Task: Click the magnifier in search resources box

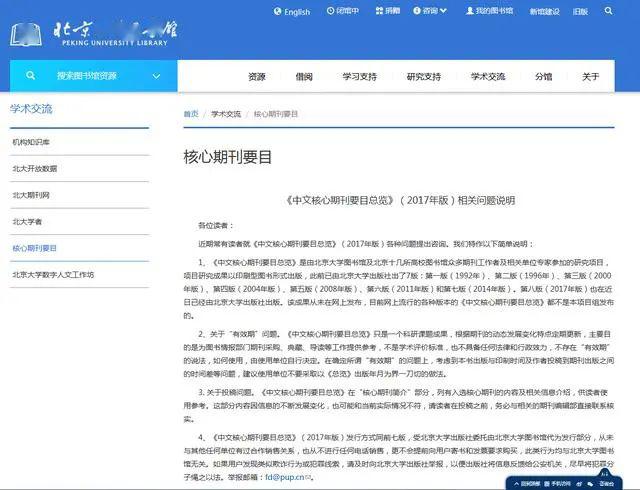Action: click(30, 76)
